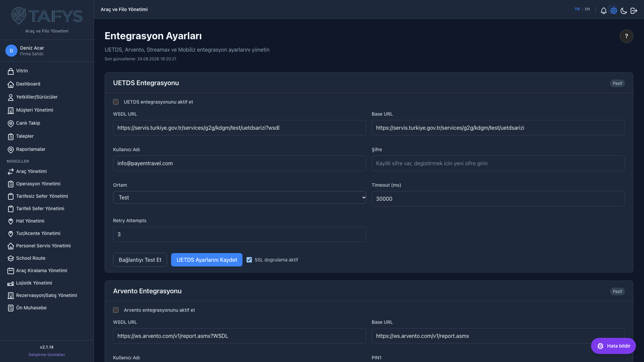644x362 pixels.
Task: Click the Canlı Takip location icon
Action: [x=11, y=123]
